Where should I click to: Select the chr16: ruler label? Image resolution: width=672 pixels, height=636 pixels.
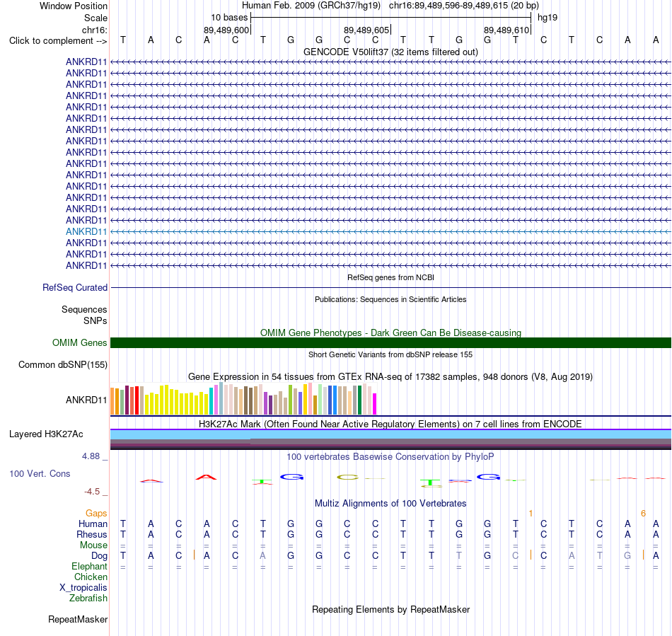tap(94, 30)
